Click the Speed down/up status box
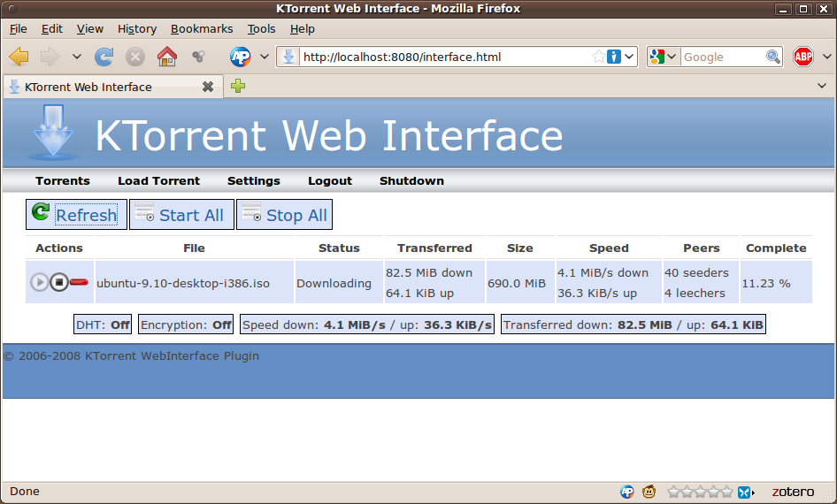837x504 pixels. (x=366, y=325)
